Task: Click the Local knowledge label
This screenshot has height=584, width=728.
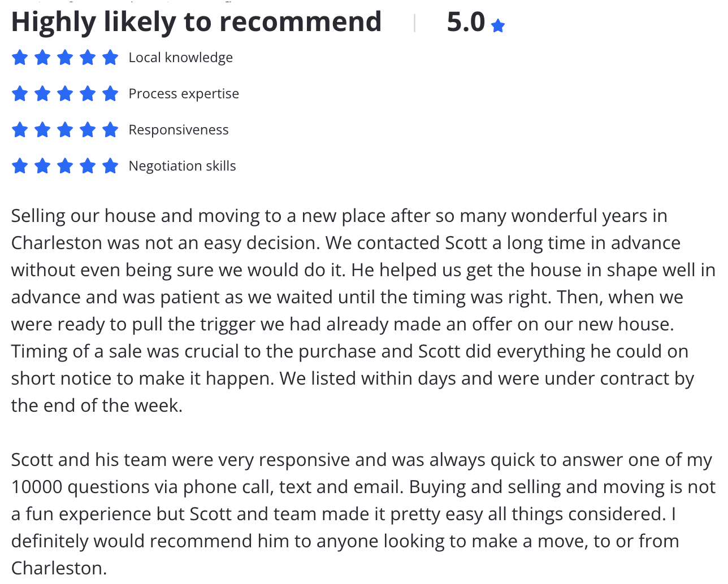Action: (x=180, y=58)
